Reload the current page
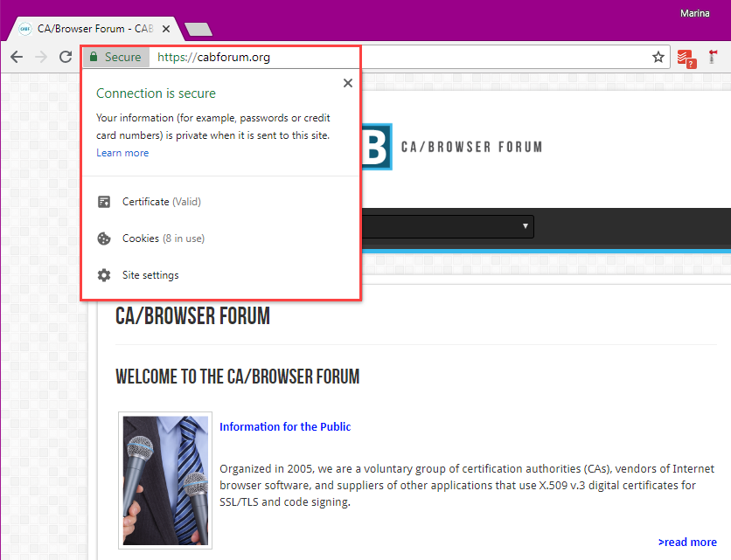731x560 pixels. 66,57
